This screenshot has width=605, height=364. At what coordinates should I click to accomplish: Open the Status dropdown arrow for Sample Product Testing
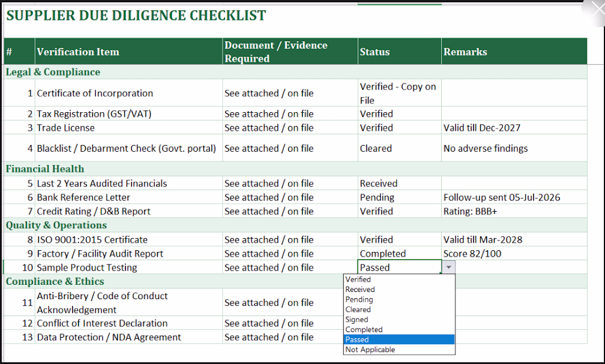pos(448,267)
